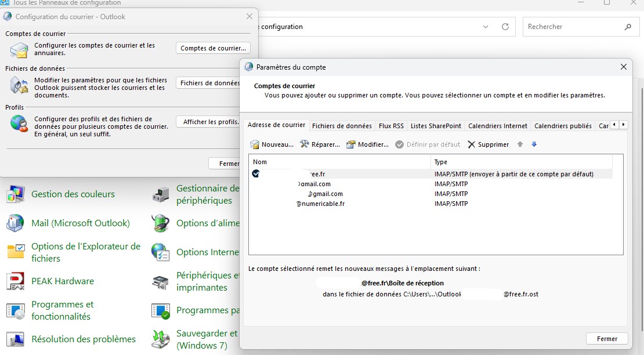Open Options d'alimentation battery icon
644x355 pixels.
161,223
